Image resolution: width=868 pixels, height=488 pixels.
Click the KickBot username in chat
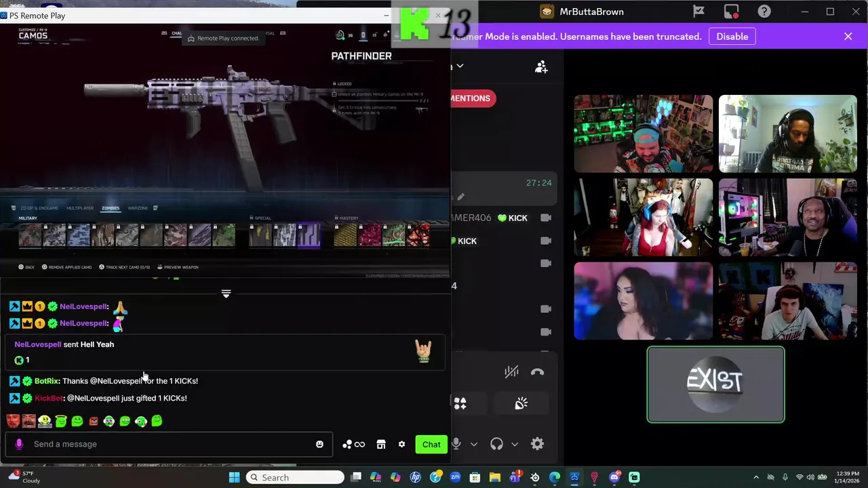pos(49,398)
